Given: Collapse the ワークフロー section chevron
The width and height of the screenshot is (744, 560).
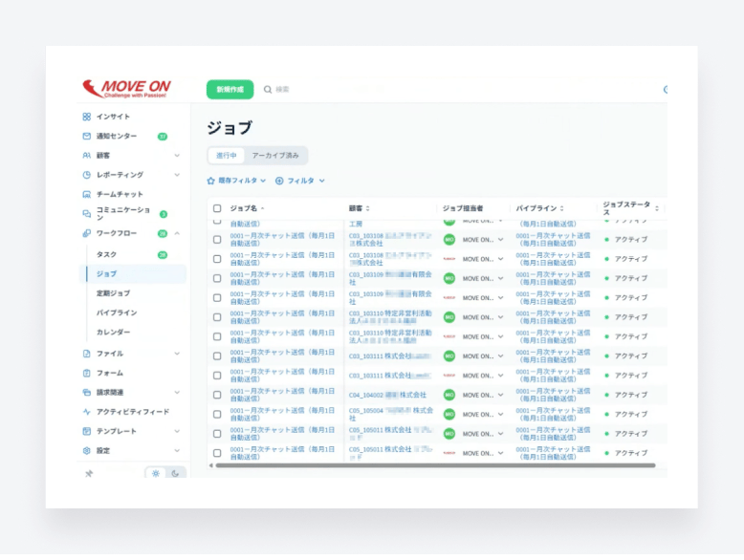Looking at the screenshot, I should click(177, 233).
